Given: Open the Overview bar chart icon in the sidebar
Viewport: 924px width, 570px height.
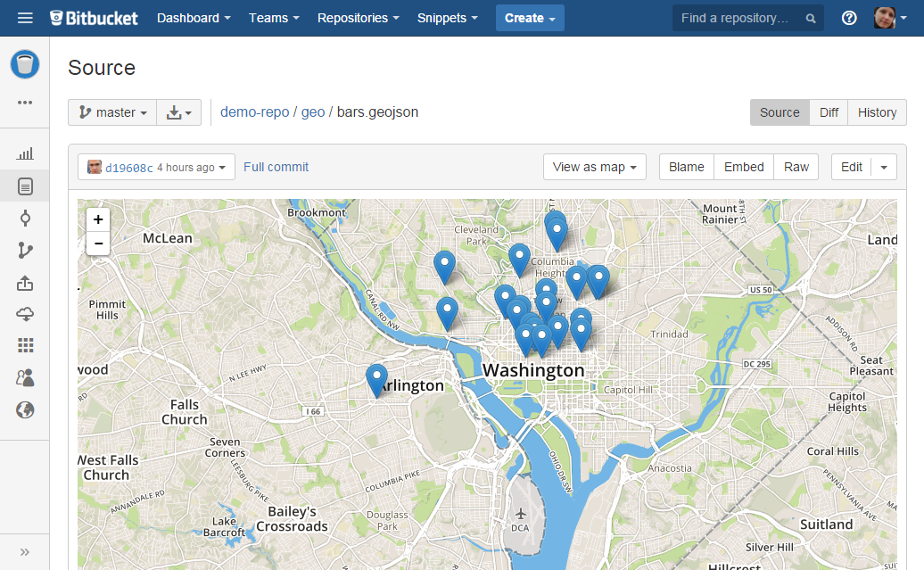Looking at the screenshot, I should click(x=25, y=154).
